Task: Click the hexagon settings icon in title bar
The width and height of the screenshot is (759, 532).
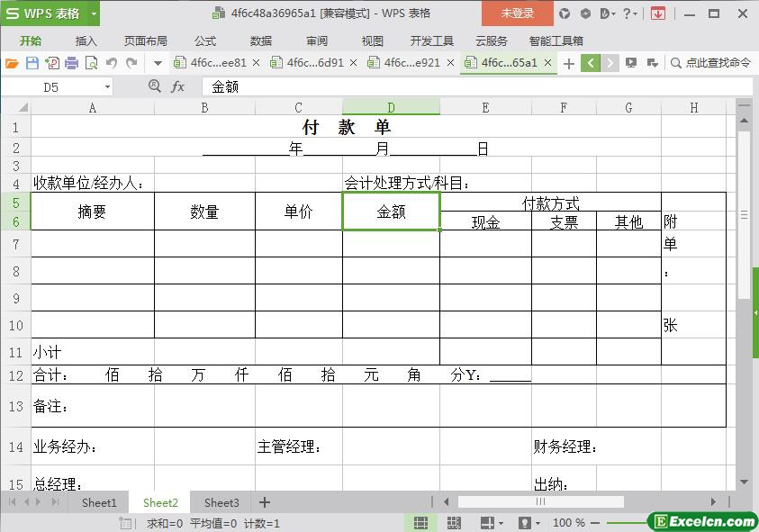Action: 585,14
